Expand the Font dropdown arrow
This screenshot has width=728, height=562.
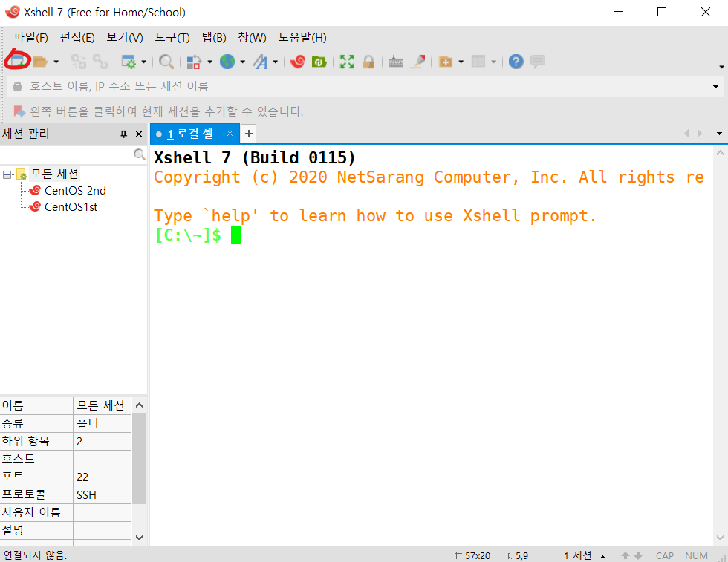coord(276,62)
